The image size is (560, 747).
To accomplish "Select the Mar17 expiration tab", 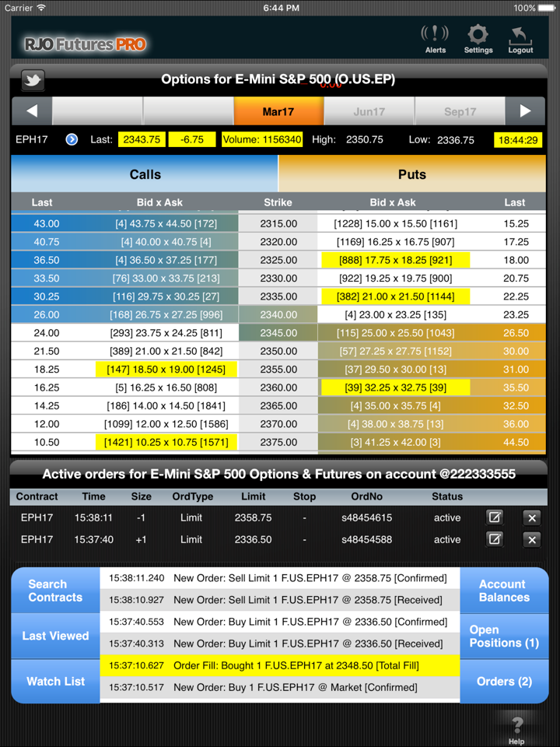I will 278,111.
